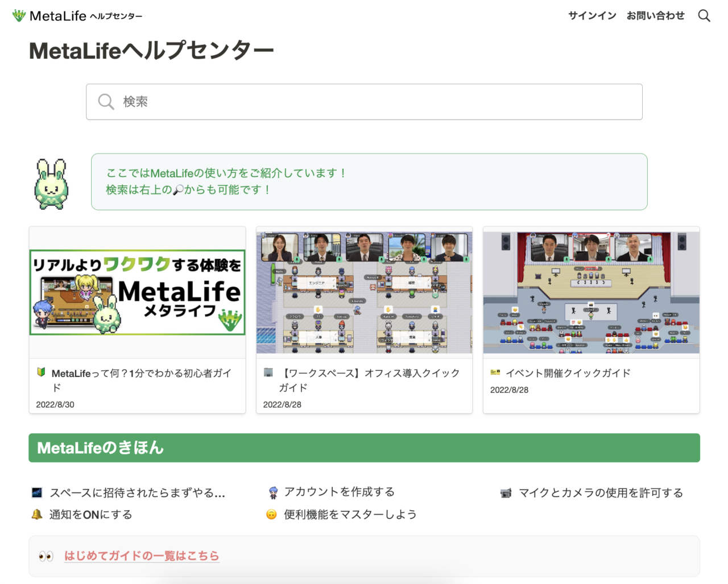The height and width of the screenshot is (584, 728).
Task: Click the bell icon beside 通知をONにする
Action: [37, 515]
